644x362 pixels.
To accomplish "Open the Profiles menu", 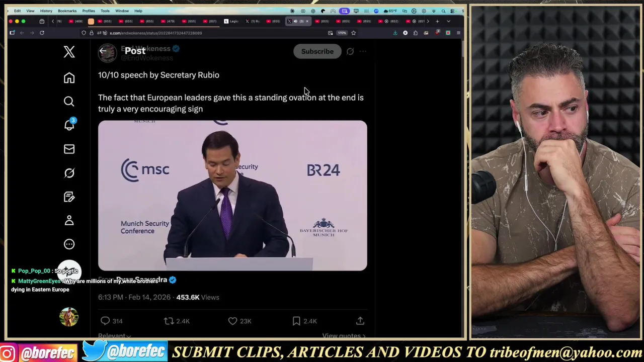I will pos(89,11).
